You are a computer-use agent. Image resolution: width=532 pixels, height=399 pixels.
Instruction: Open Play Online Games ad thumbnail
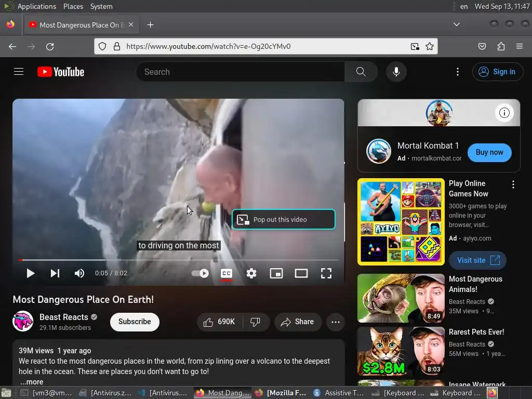coord(401,222)
